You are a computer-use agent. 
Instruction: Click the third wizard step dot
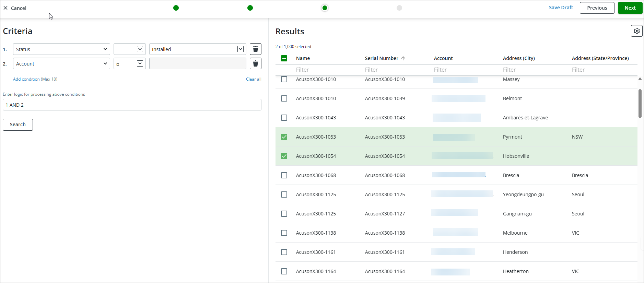[x=325, y=8]
